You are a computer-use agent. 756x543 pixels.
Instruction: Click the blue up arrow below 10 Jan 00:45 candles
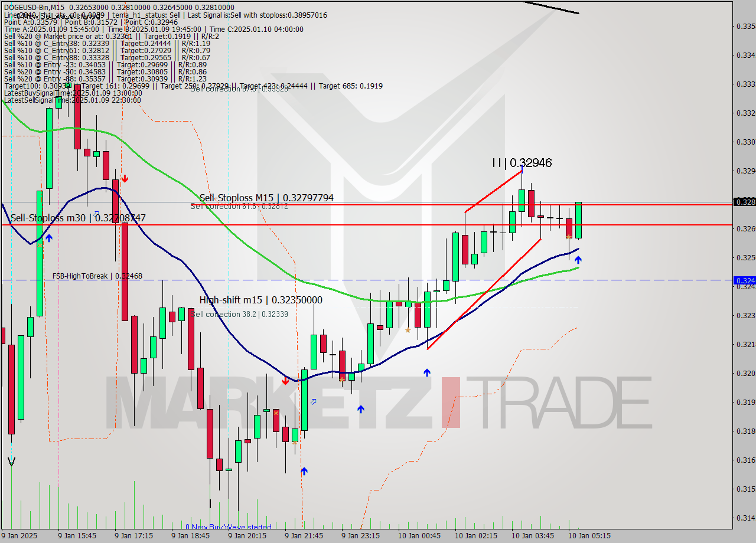click(x=426, y=372)
